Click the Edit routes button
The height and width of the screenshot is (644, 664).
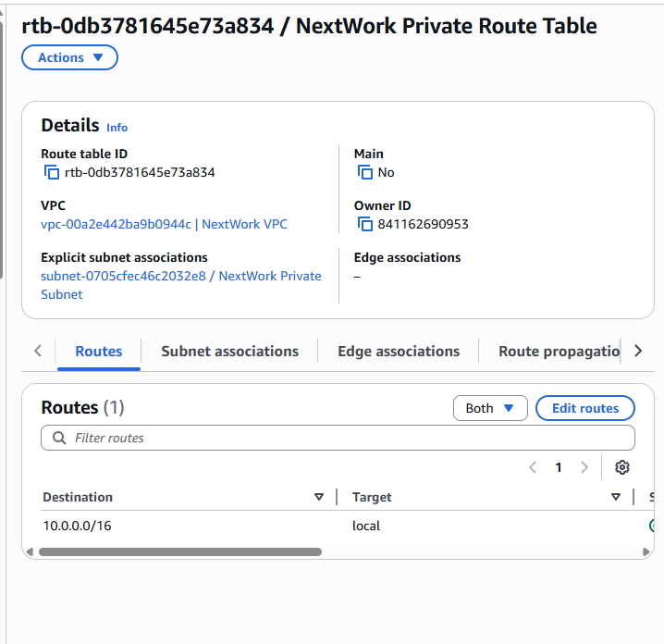pyautogui.click(x=584, y=408)
